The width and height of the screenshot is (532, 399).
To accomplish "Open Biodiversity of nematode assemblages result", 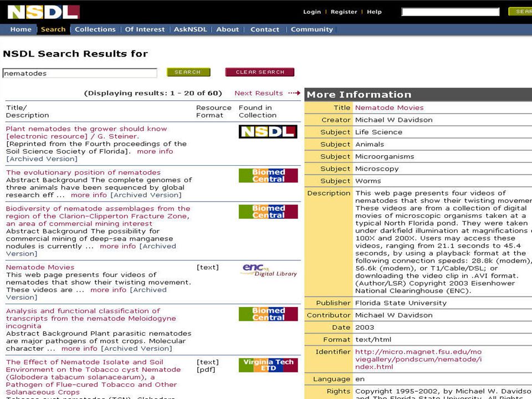I will pyautogui.click(x=98, y=216).
